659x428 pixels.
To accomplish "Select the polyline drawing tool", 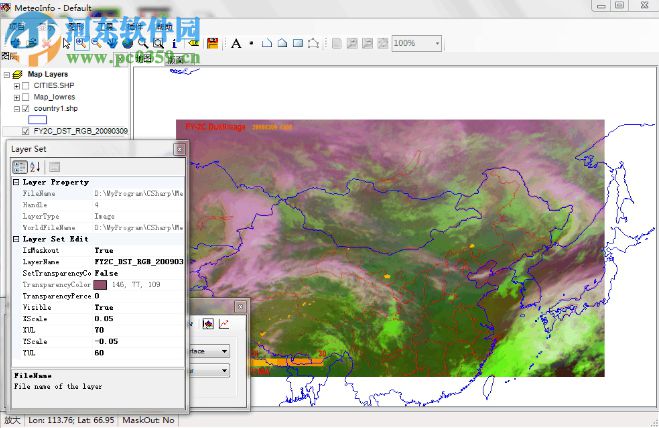I will pyautogui.click(x=266, y=43).
